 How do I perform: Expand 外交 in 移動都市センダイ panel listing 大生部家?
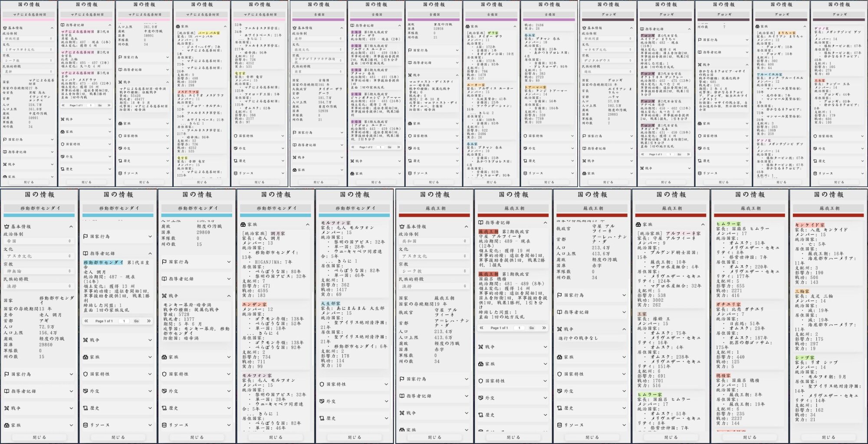[354, 401]
